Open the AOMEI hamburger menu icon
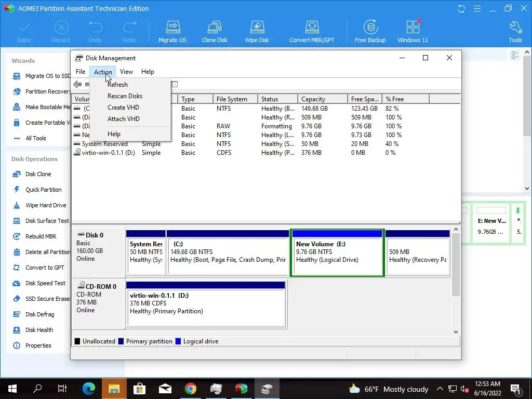Viewport: 532px width, 399px height. [477, 8]
